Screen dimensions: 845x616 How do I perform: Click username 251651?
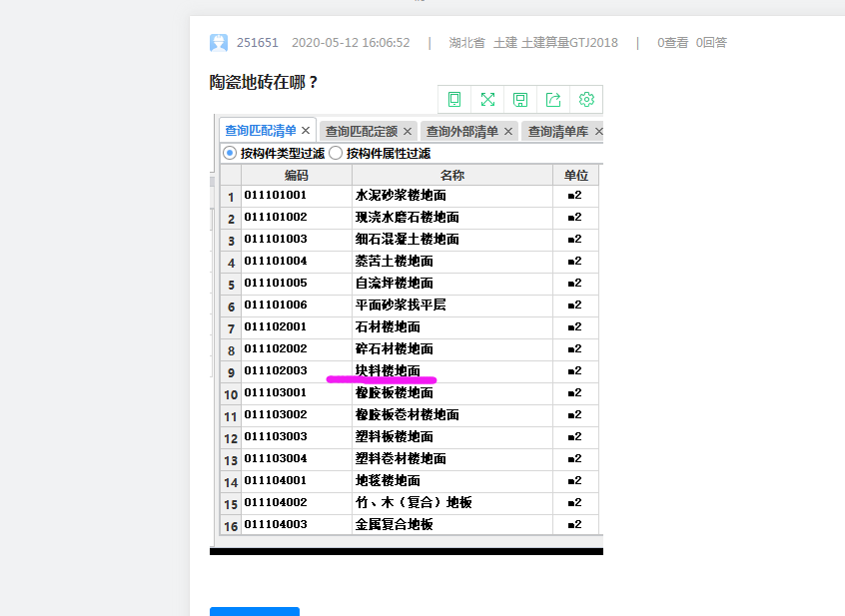[257, 43]
